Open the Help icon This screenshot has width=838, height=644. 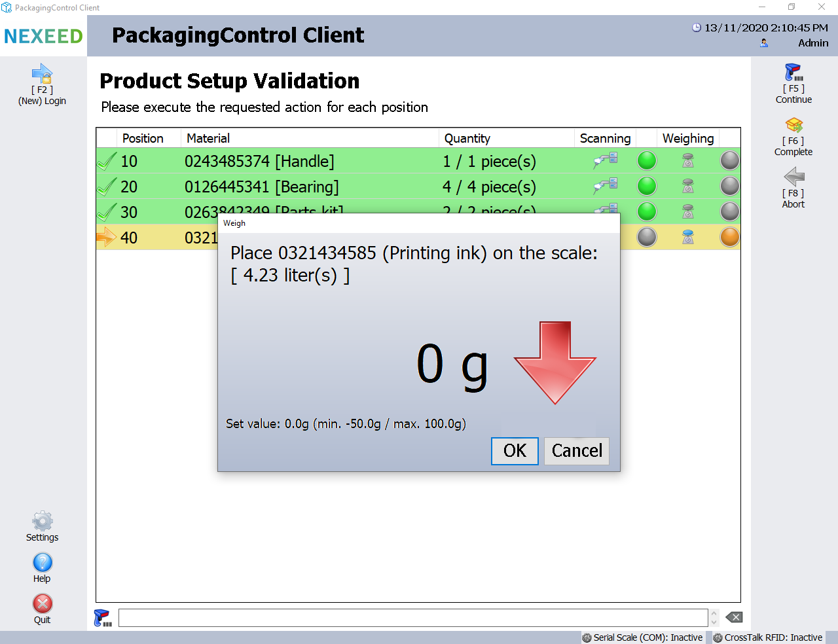42,563
